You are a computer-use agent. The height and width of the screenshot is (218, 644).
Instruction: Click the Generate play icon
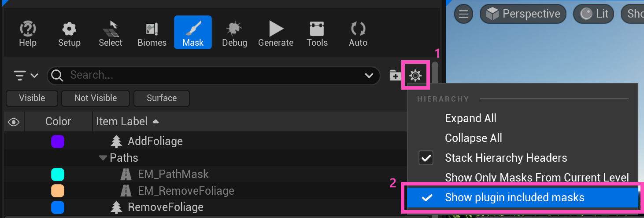coord(276,33)
